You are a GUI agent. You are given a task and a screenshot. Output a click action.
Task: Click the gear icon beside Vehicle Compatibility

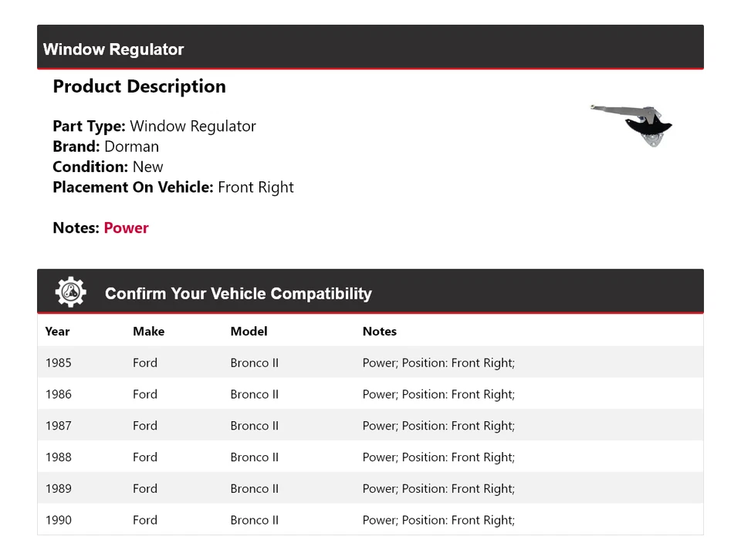[71, 292]
